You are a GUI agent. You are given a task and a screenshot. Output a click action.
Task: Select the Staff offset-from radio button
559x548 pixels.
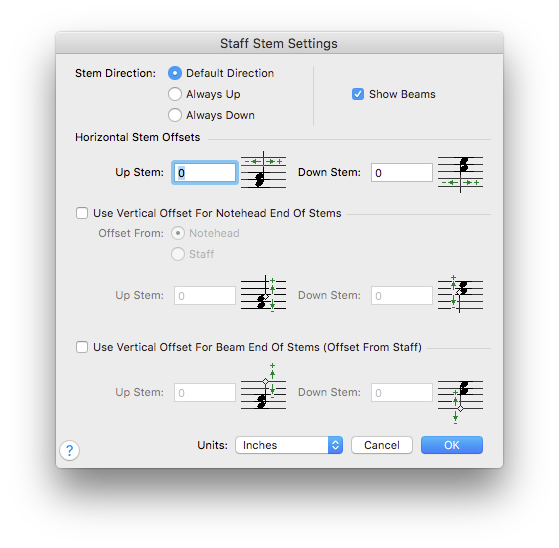[x=178, y=254]
